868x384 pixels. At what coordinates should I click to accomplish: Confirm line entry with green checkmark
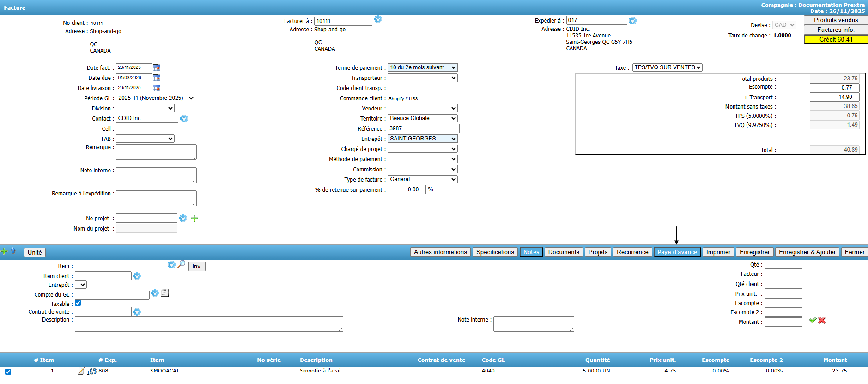point(813,320)
